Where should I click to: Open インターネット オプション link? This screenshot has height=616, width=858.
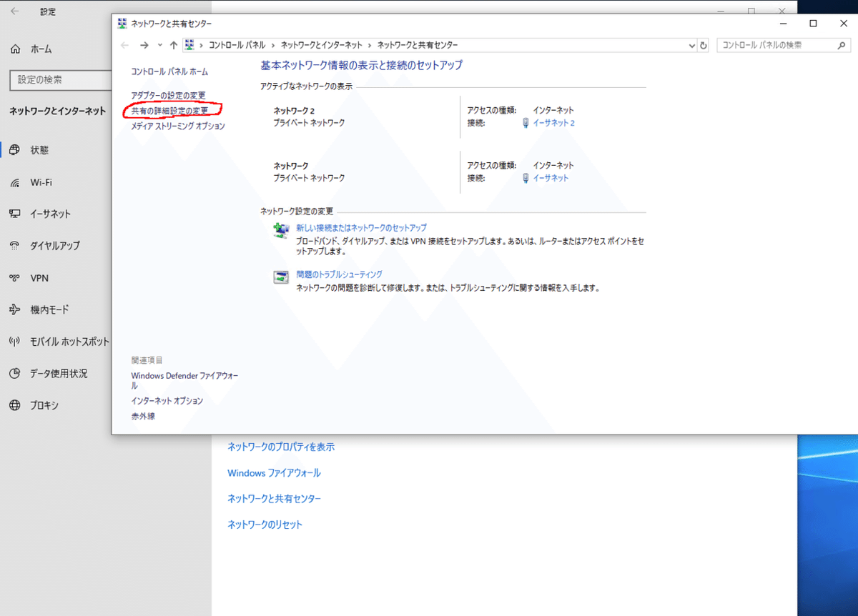[167, 401]
